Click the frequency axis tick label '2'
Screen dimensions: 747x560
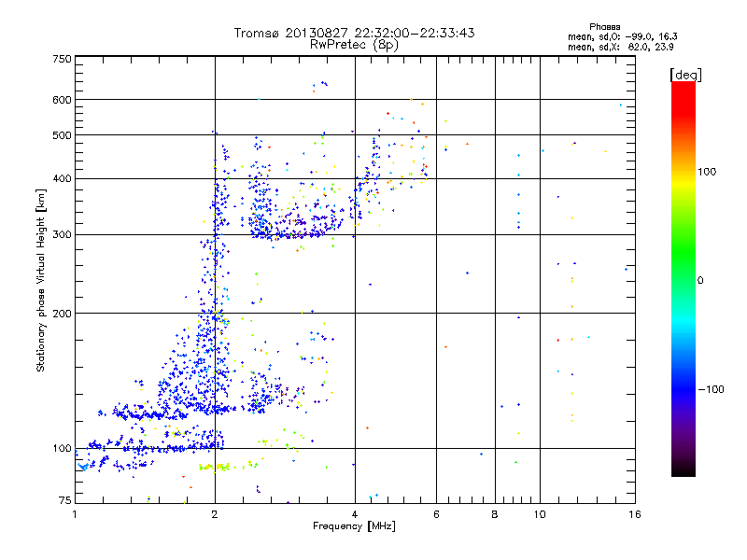pyautogui.click(x=215, y=514)
